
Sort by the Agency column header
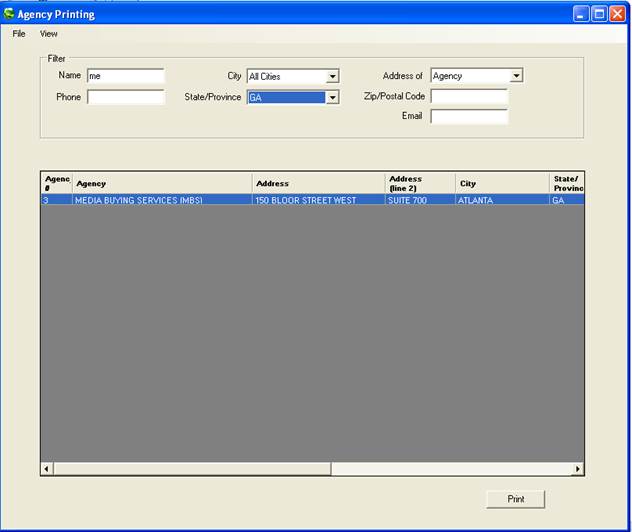point(162,183)
